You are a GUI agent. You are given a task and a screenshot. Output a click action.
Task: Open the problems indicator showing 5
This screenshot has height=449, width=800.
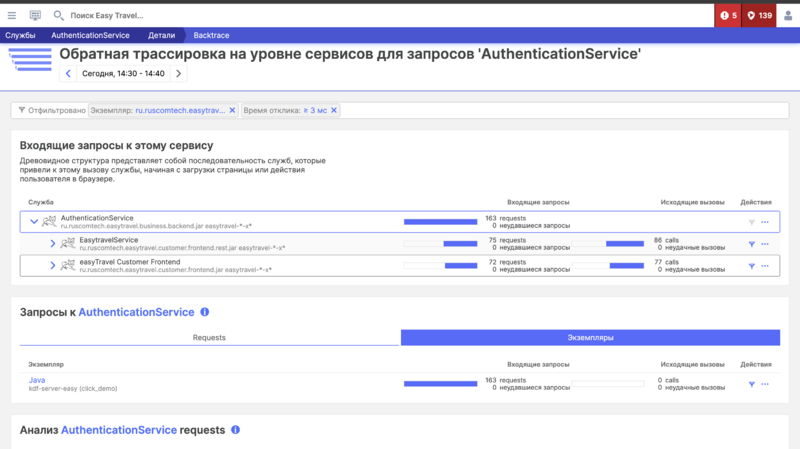(728, 15)
